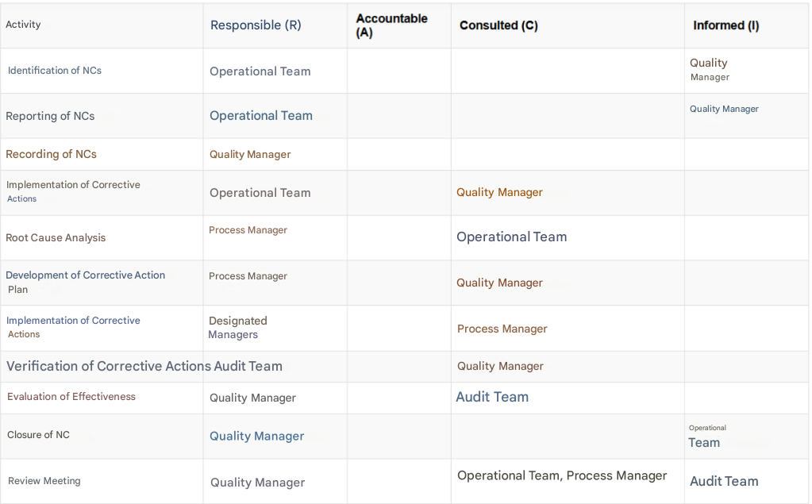Click Process Manager in the Consulted column
This screenshot has height=504, width=812.
tap(502, 329)
